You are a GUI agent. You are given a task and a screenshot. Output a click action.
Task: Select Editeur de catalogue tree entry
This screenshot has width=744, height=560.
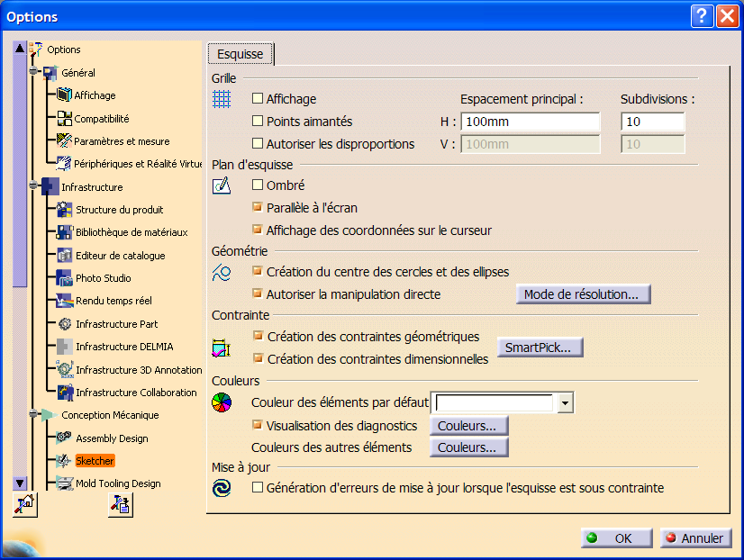pyautogui.click(x=121, y=256)
